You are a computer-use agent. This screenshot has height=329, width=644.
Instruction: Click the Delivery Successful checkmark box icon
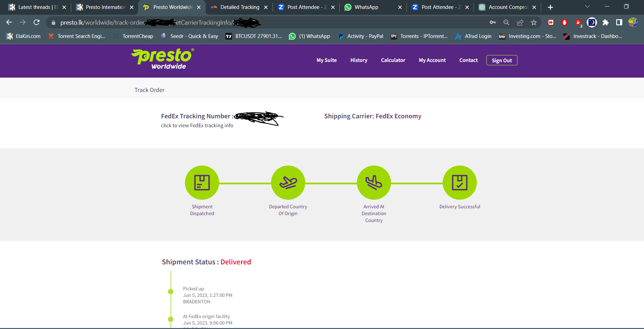pyautogui.click(x=460, y=183)
